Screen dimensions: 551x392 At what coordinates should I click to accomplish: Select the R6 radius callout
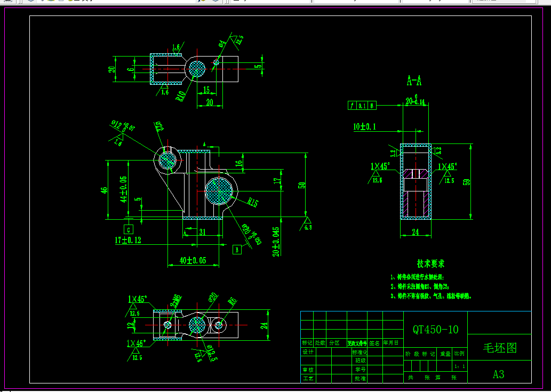232,301
